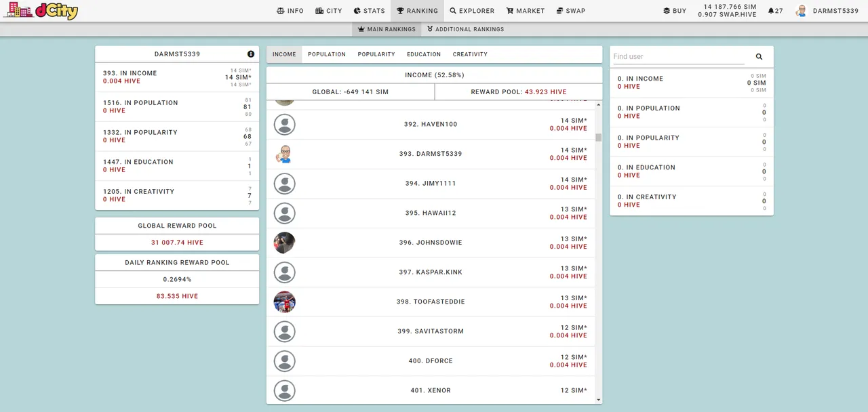Click the search magnifier icon
Screen dimensions: 868x412
[x=759, y=57]
